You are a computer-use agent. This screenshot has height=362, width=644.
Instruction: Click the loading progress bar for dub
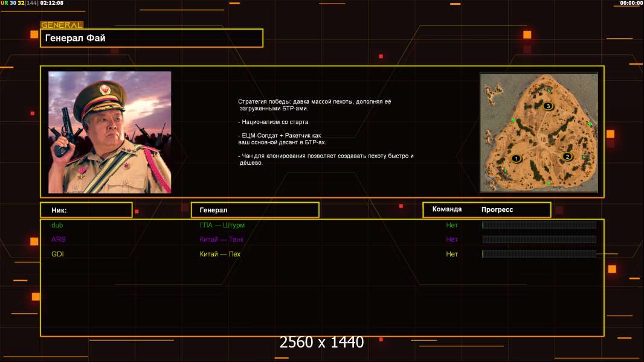click(x=539, y=225)
